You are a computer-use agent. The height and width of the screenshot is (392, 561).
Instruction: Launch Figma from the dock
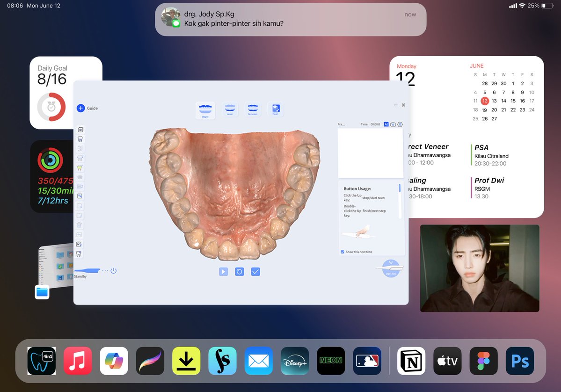click(483, 361)
